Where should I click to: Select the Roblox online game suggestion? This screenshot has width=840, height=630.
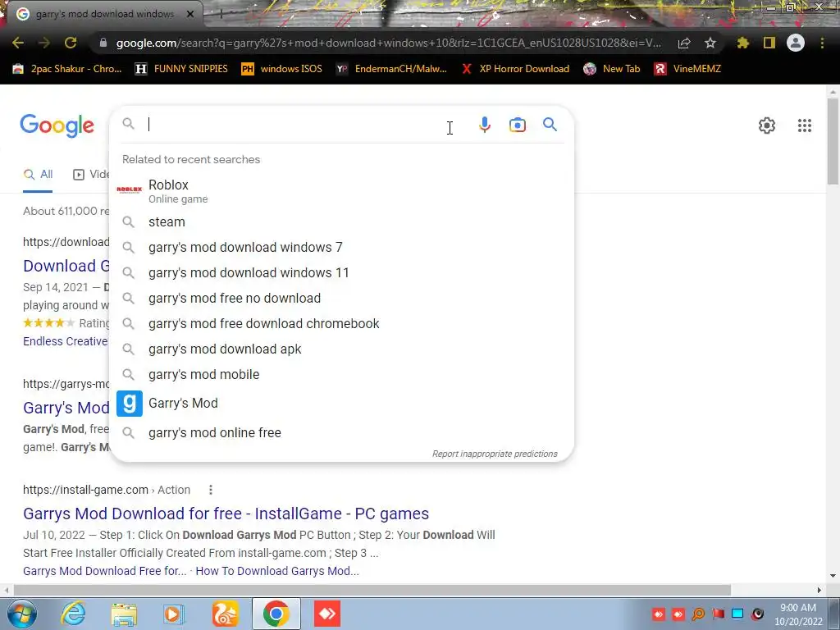pyautogui.click(x=342, y=191)
